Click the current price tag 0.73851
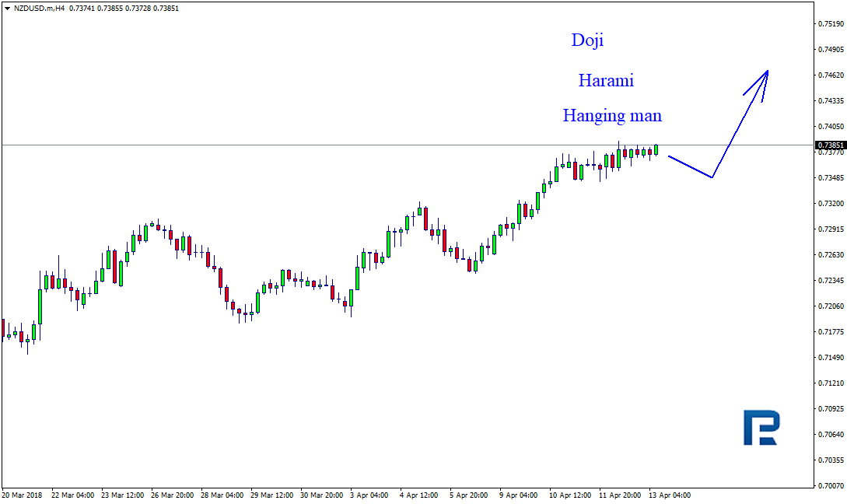Screen dimensions: 847x504 click(829, 145)
